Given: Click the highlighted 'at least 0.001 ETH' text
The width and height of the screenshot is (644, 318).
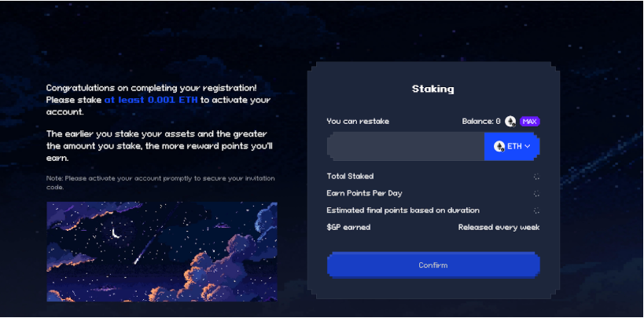Looking at the screenshot, I should [151, 100].
